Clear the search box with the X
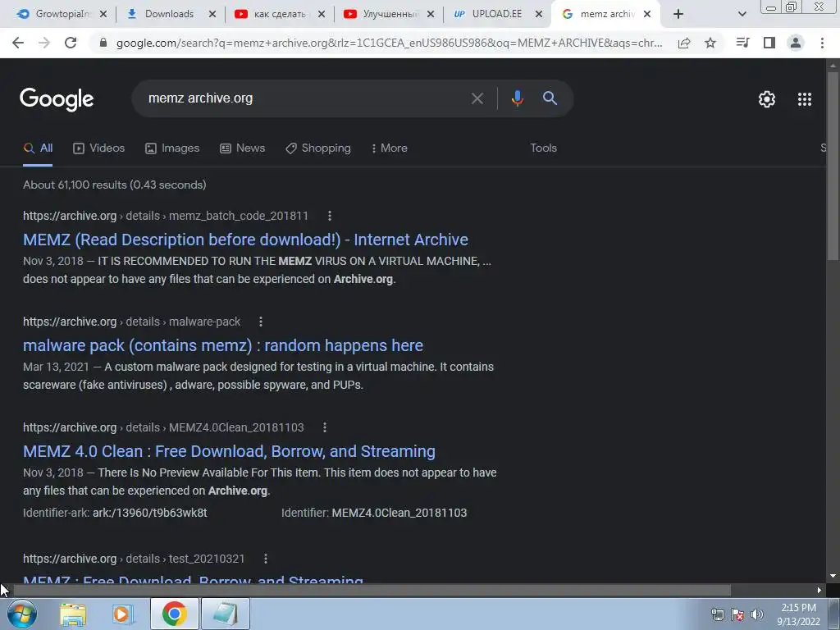The width and height of the screenshot is (840, 630). click(x=477, y=98)
